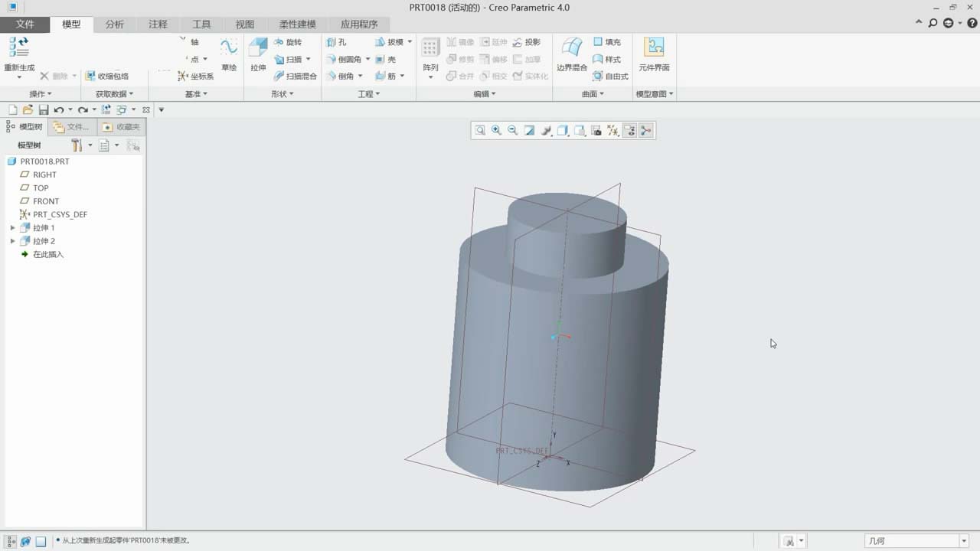Select the 投影 (Project) tool
980x551 pixels.
pyautogui.click(x=527, y=42)
